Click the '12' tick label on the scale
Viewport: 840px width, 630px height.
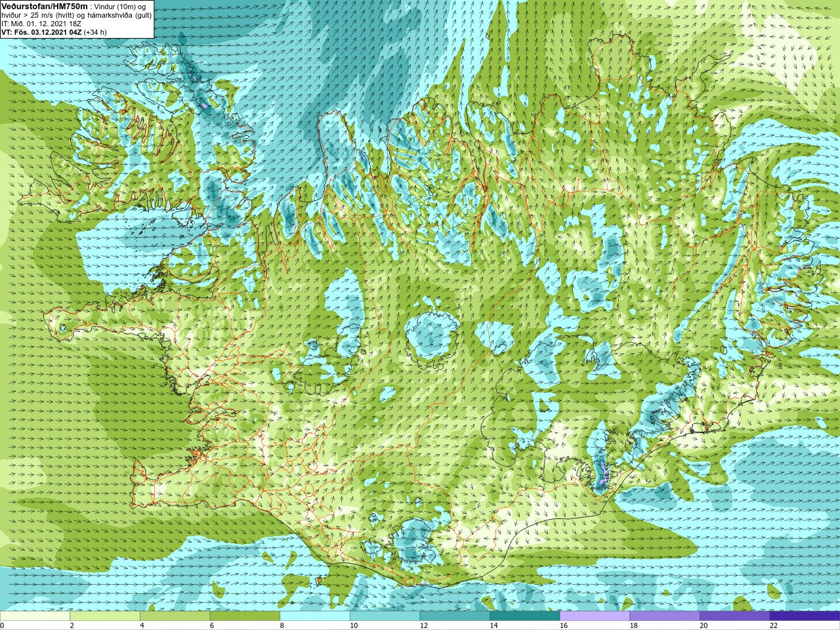[x=424, y=626]
